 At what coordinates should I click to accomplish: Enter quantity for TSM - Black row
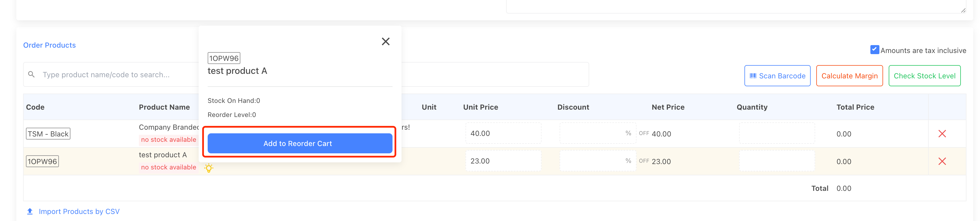777,134
